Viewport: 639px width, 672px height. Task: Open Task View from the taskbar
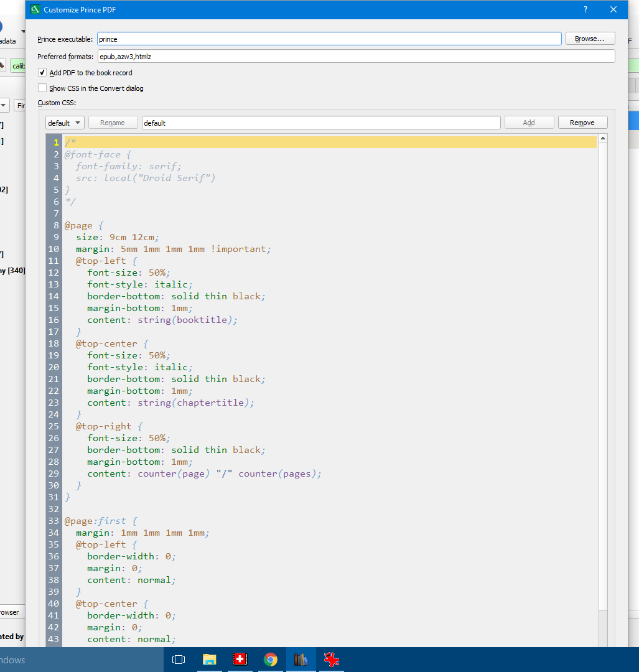coord(179,660)
